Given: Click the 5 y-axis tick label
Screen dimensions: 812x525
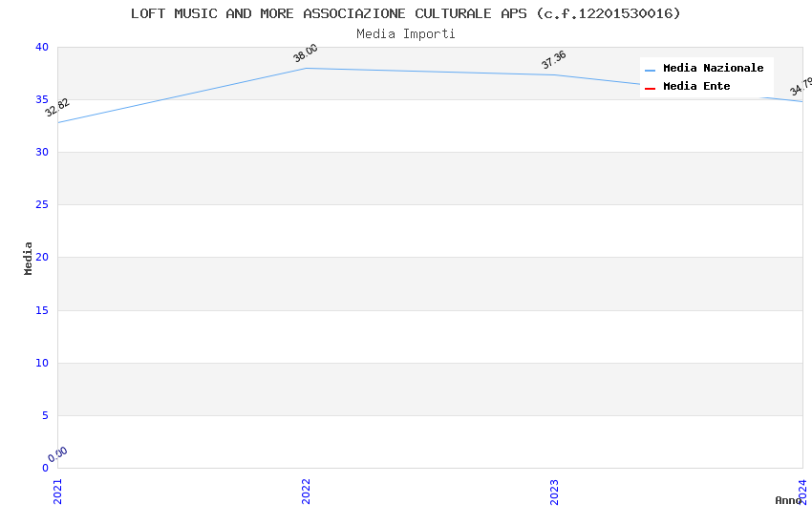Looking at the screenshot, I should (x=45, y=415).
